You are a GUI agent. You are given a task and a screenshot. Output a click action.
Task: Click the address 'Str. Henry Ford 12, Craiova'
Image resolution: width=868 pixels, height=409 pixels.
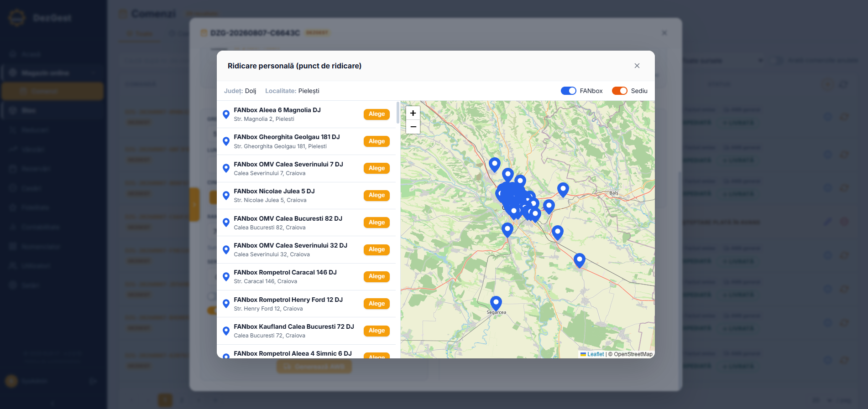coord(268,309)
